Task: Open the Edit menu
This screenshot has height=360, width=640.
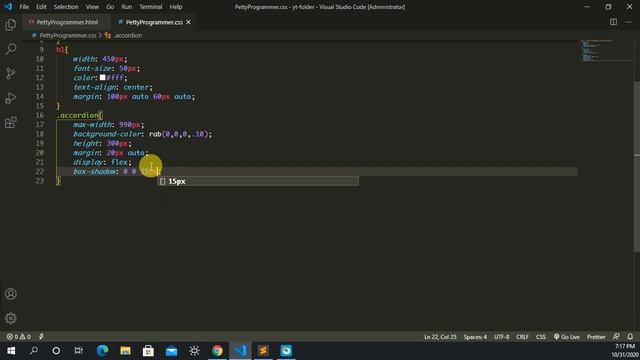Action: coord(41,7)
